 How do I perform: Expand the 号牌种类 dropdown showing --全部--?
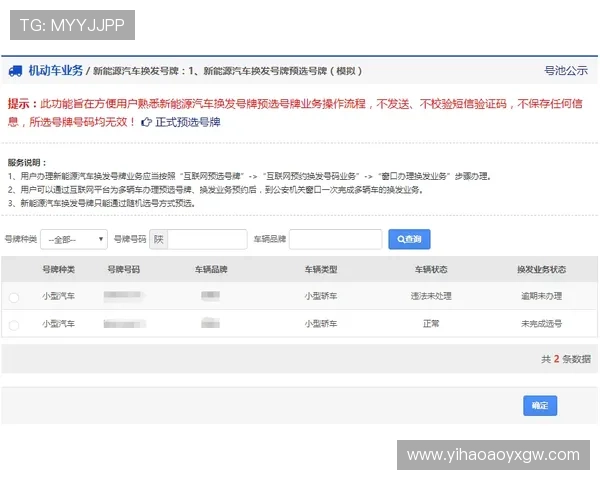click(x=74, y=240)
